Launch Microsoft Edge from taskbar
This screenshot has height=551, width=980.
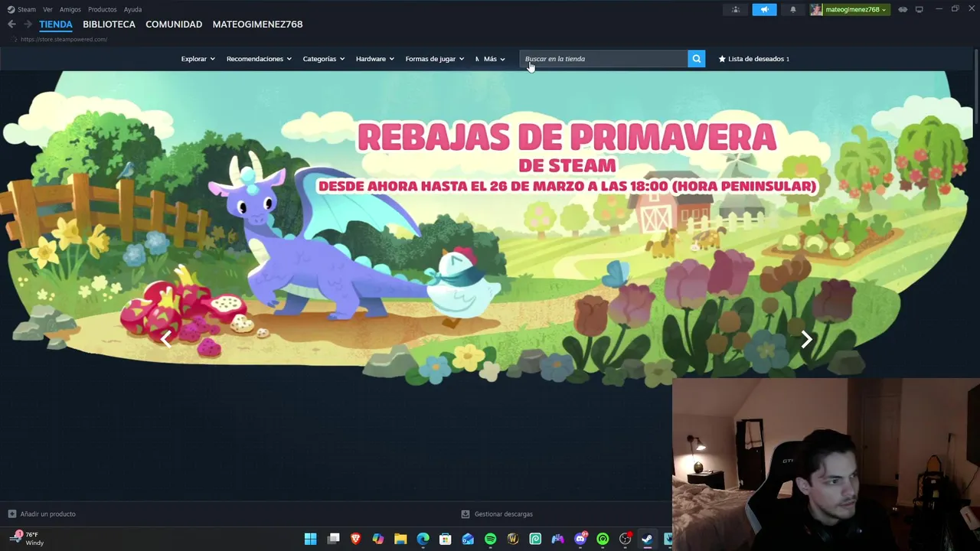423,539
